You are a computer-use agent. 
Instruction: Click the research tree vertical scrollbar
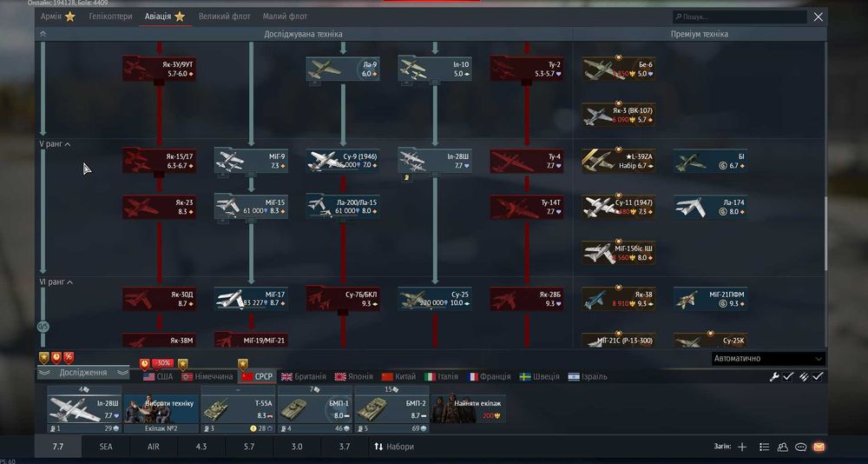825,233
